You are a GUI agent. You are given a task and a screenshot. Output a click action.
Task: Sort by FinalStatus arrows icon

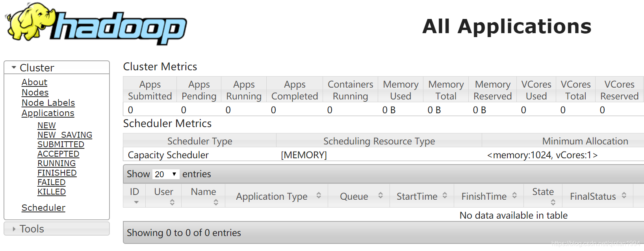(x=624, y=195)
